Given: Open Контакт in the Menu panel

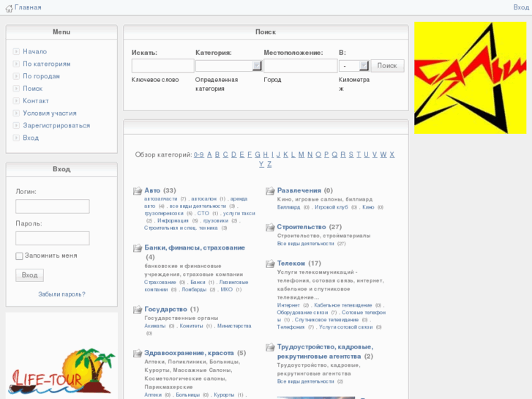Looking at the screenshot, I should click(x=36, y=101).
